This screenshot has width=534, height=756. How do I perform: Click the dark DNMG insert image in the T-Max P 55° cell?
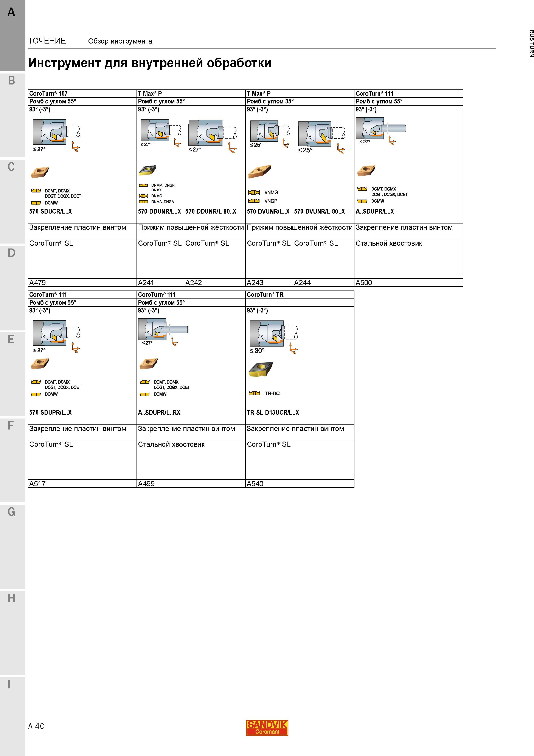pos(147,170)
